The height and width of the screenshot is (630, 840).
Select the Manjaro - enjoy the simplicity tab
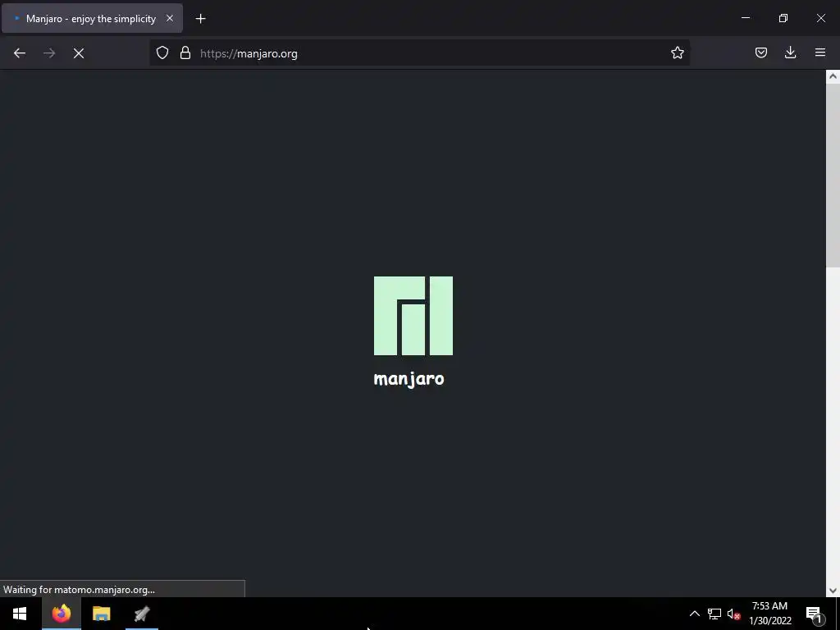[93, 18]
